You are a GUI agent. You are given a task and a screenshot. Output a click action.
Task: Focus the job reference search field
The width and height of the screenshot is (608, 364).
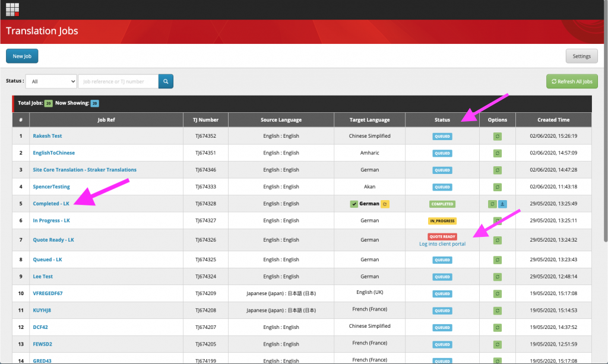[118, 81]
